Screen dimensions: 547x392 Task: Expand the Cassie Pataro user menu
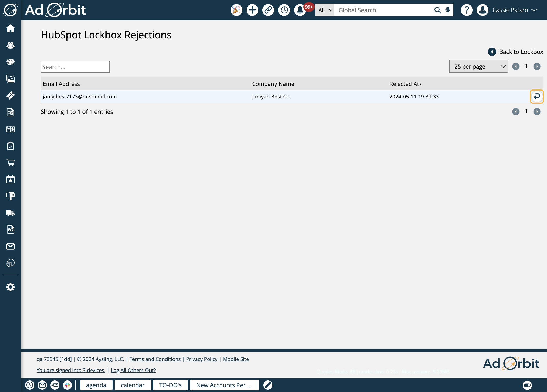[515, 10]
